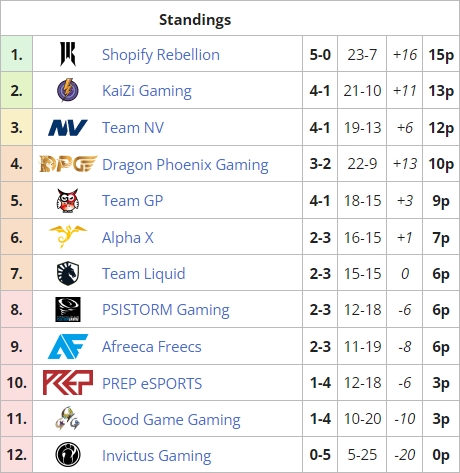
Task: Click the Team Liquid horse logo
Action: pos(68,273)
